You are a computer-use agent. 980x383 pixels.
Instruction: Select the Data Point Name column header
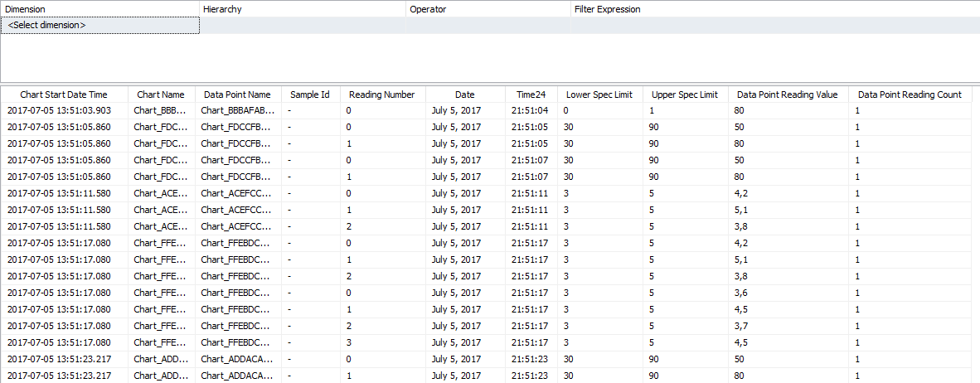point(237,95)
